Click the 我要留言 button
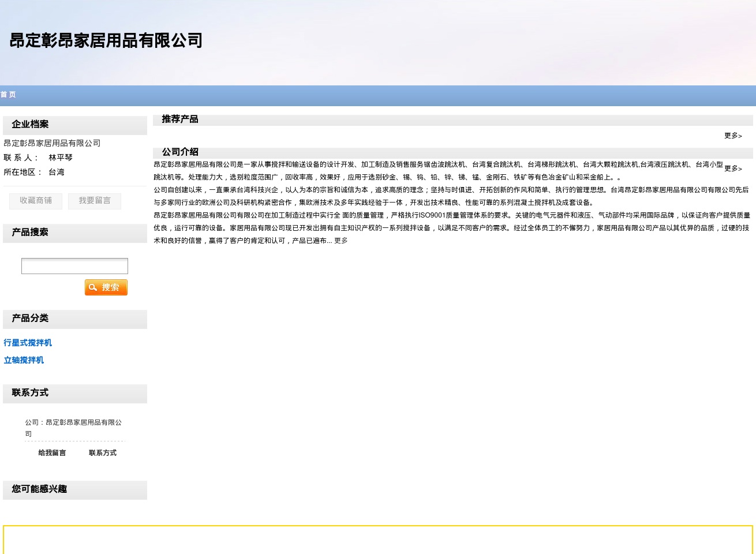 pos(95,201)
